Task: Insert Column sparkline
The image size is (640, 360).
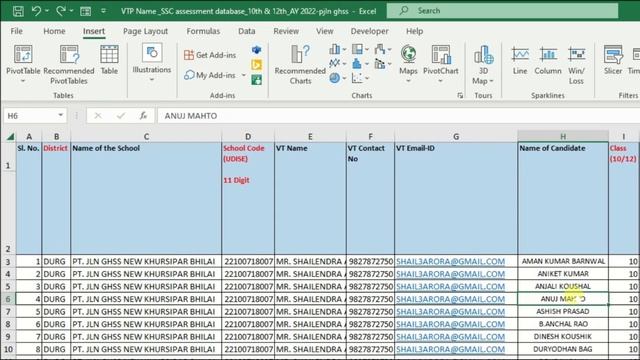Action: click(548, 60)
